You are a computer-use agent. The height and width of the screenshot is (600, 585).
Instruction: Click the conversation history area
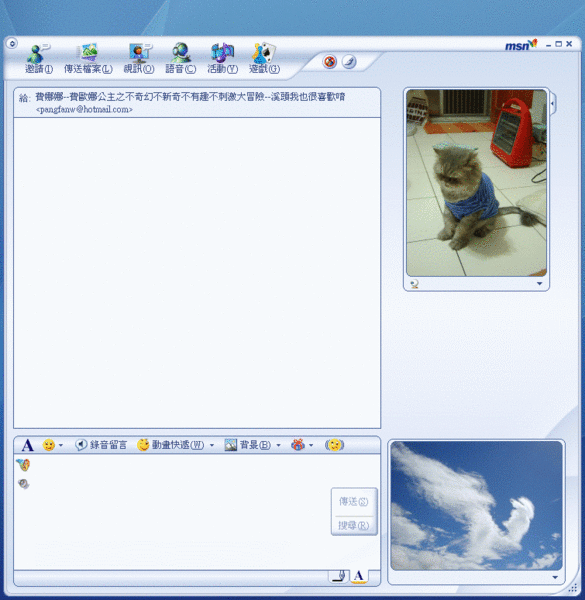click(197, 273)
